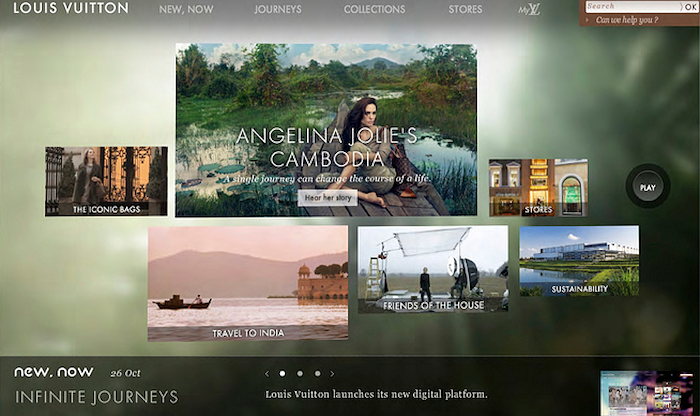700x416 pixels.
Task: Open the Travel to India tile
Action: click(248, 283)
